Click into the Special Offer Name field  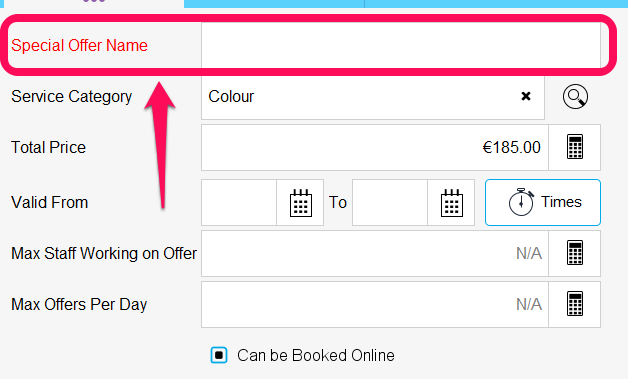click(x=401, y=45)
